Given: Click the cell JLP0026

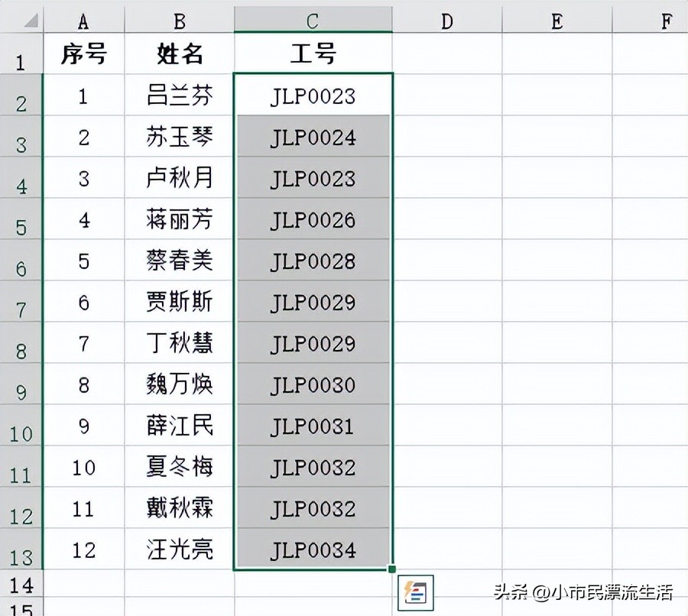Looking at the screenshot, I should 313,219.
